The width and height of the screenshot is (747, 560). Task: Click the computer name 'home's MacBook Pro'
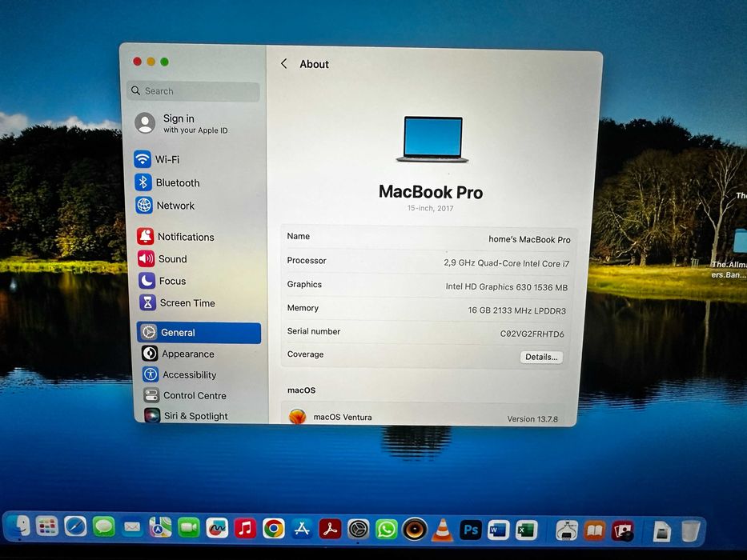point(529,239)
